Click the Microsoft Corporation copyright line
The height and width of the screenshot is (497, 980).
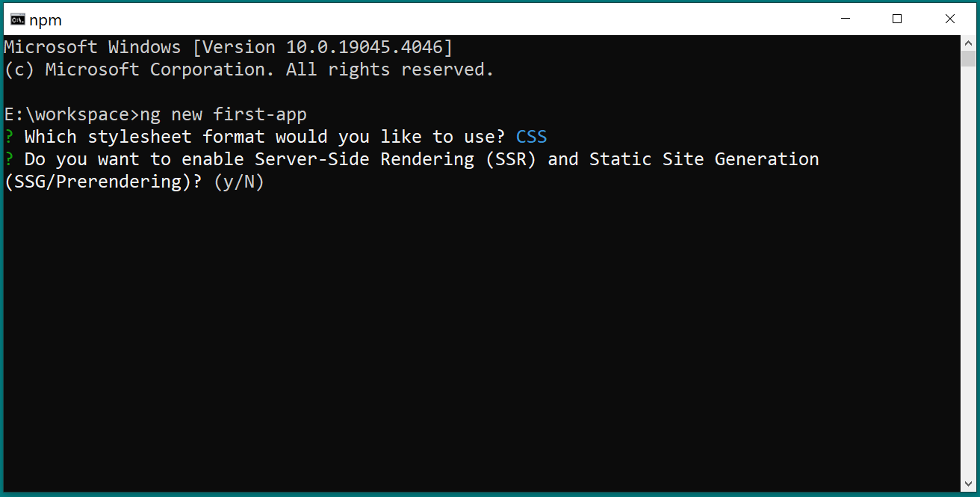point(249,70)
